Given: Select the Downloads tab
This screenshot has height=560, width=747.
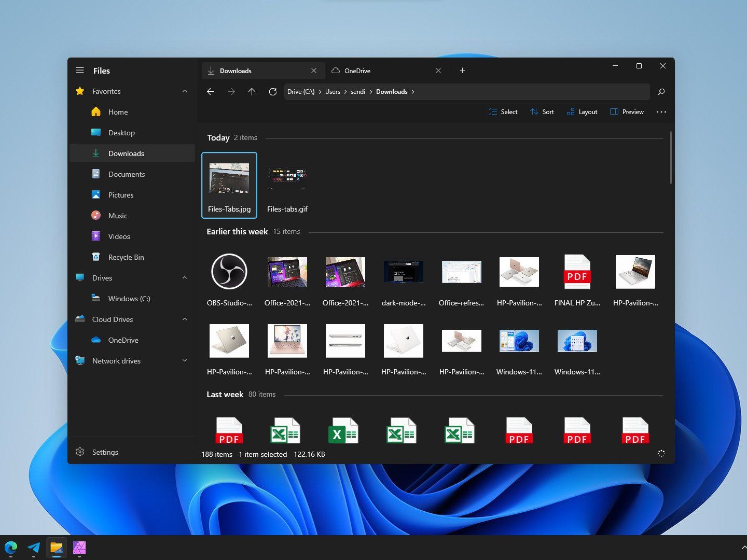Looking at the screenshot, I should [236, 70].
